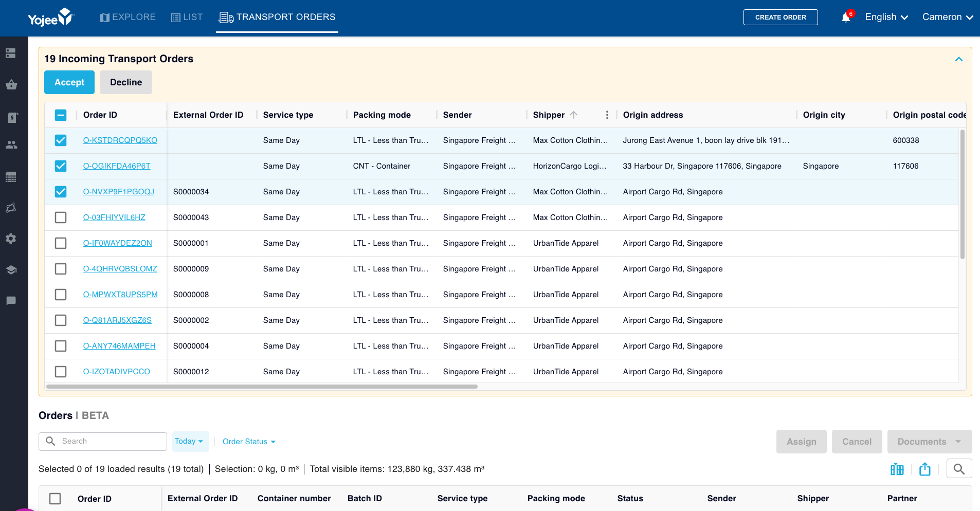Click the Sender column header in incoming orders
The width and height of the screenshot is (980, 511).
pos(457,115)
